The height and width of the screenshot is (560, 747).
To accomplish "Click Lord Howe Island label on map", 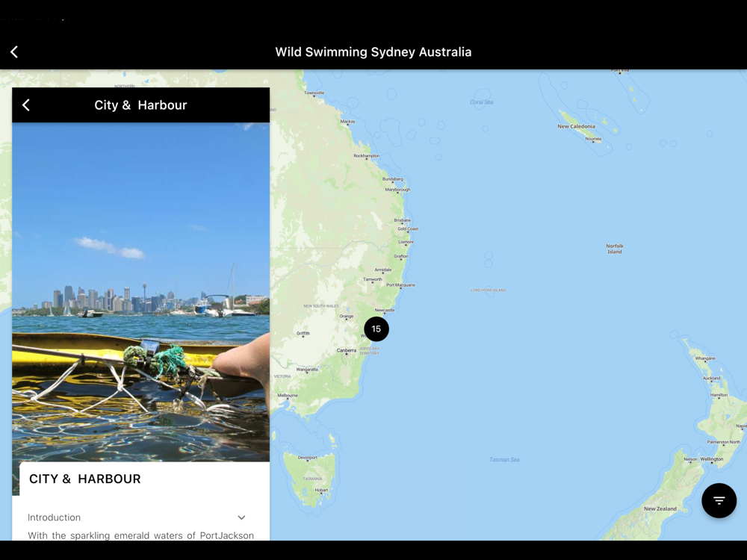I will coord(489,290).
